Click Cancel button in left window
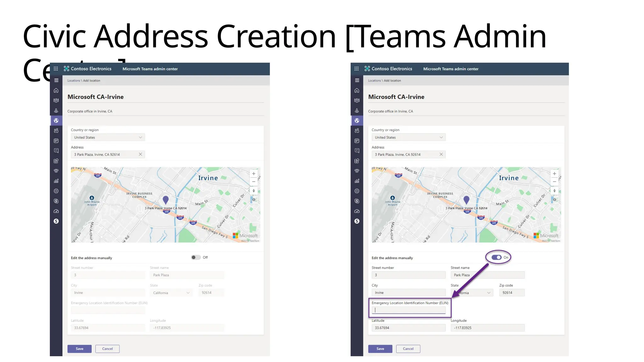This screenshot has width=644, height=362. (107, 349)
